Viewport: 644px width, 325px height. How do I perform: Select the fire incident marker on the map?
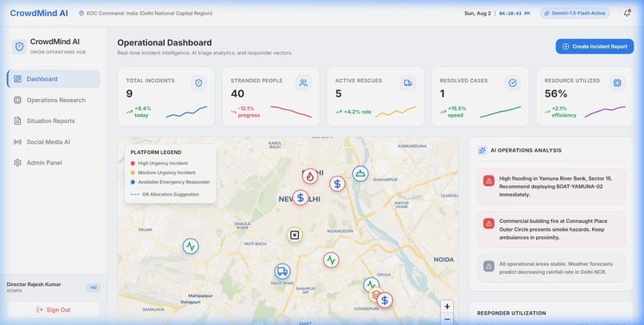(x=310, y=176)
